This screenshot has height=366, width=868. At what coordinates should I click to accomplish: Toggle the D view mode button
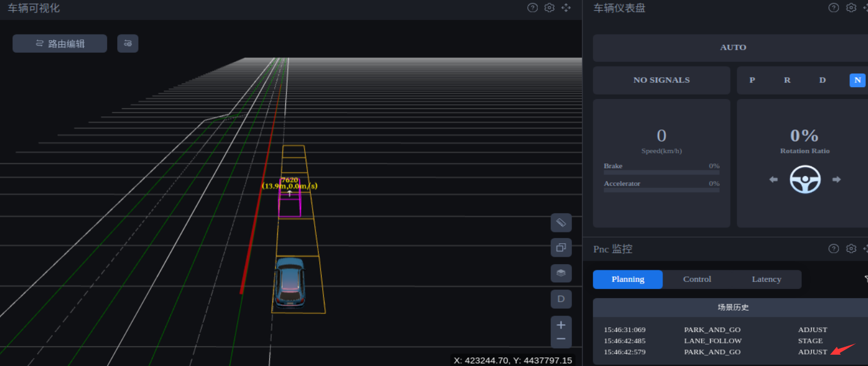(561, 299)
